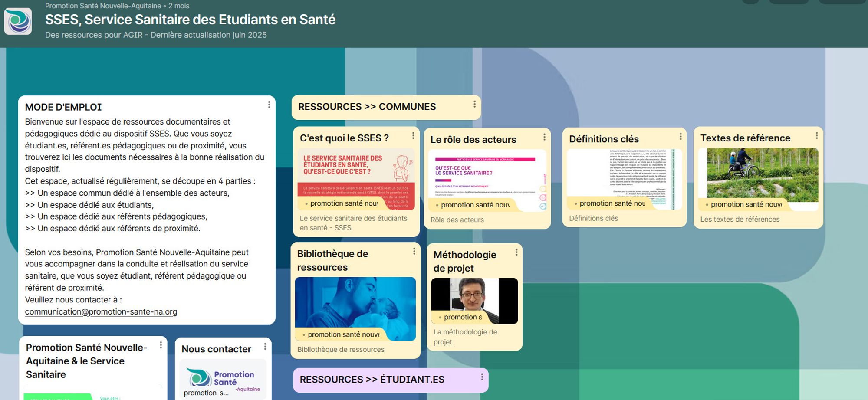Open options for Définitions clés card
868x400 pixels.
(x=681, y=136)
